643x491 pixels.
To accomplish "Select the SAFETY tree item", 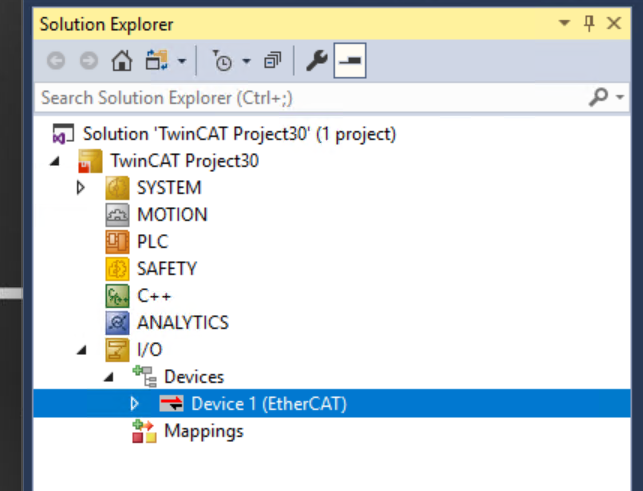I will click(x=167, y=269).
